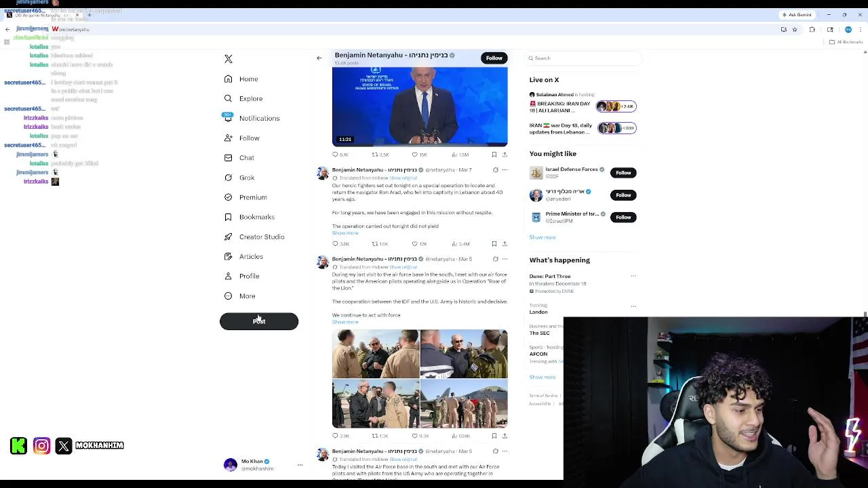Open the top-left photo in the air force post
868x488 pixels.
coord(376,354)
